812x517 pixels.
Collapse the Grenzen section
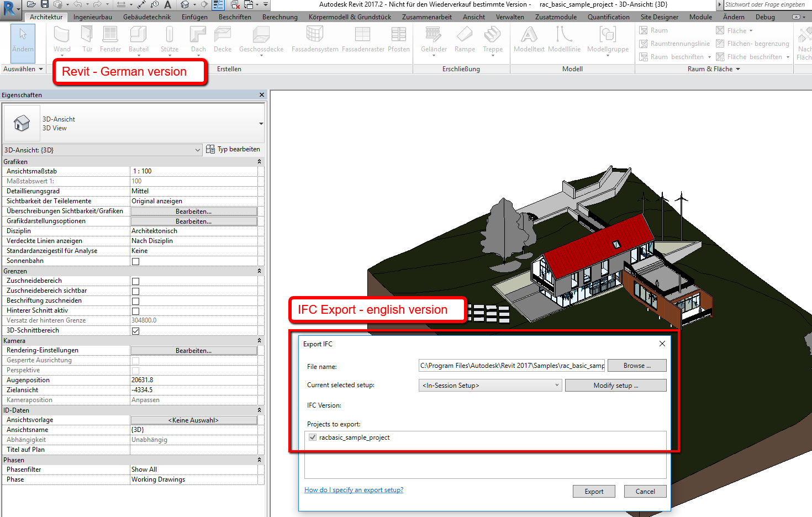(260, 271)
